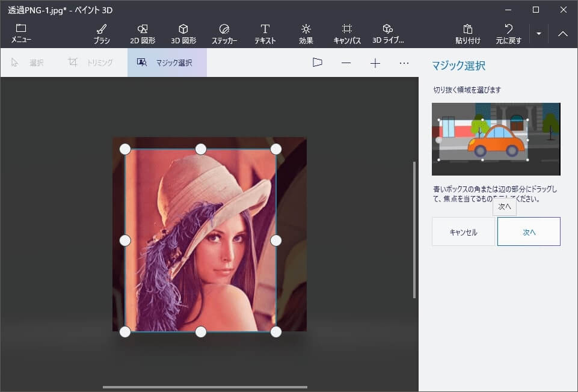Image resolution: width=578 pixels, height=392 pixels.
Task: Open the 3D 図形 shapes tool
Action: pos(183,34)
